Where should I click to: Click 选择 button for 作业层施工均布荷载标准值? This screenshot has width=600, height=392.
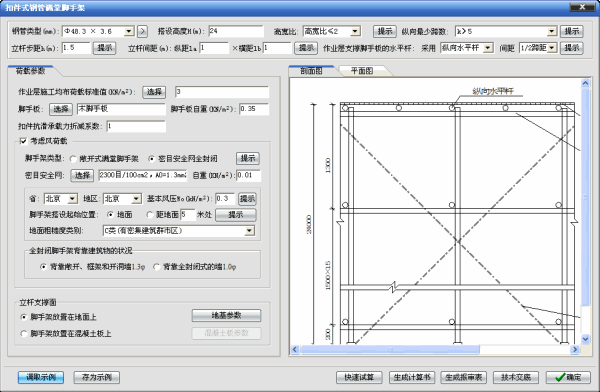[x=154, y=92]
